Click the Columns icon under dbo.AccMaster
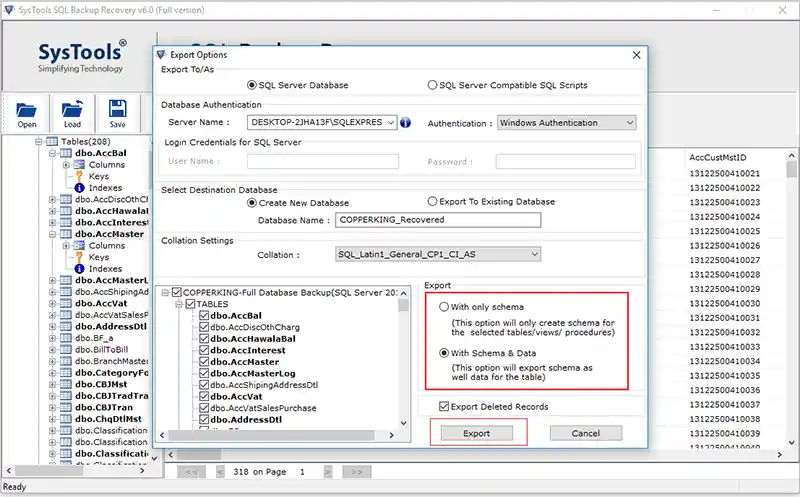Viewport: 800px width, 497px height. tap(79, 245)
